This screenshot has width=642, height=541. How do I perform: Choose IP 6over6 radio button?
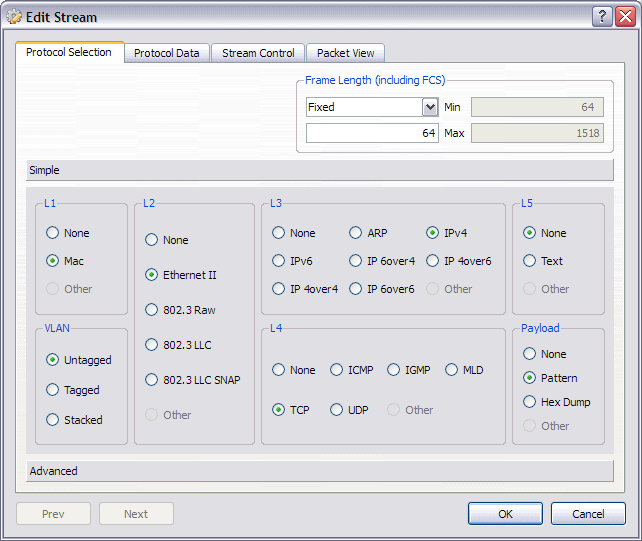pos(355,289)
